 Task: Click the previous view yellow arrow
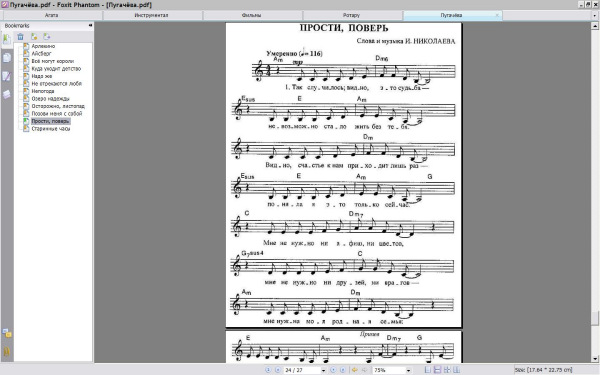pos(355,370)
